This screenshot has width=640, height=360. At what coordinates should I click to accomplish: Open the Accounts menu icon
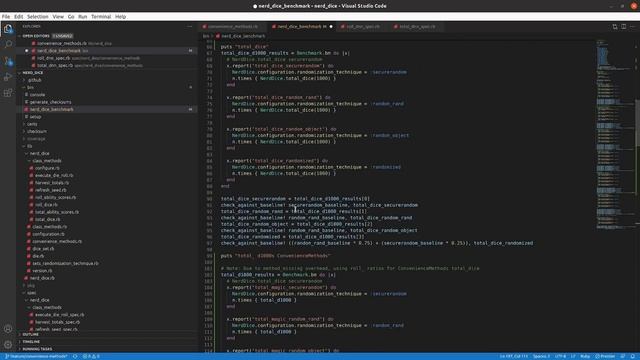pyautogui.click(x=8, y=329)
